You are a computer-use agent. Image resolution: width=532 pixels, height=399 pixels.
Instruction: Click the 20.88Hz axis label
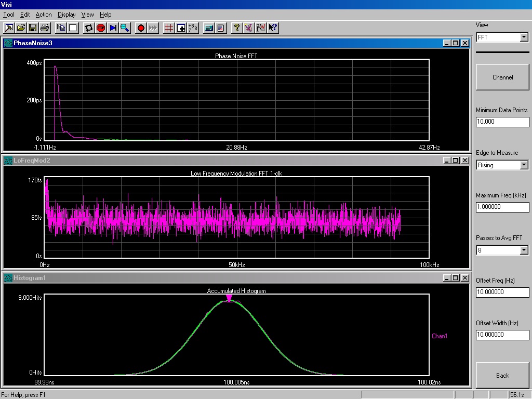[236, 148]
